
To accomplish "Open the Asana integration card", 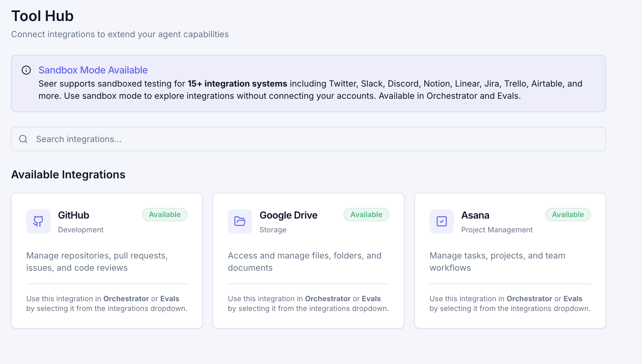I will [x=510, y=261].
